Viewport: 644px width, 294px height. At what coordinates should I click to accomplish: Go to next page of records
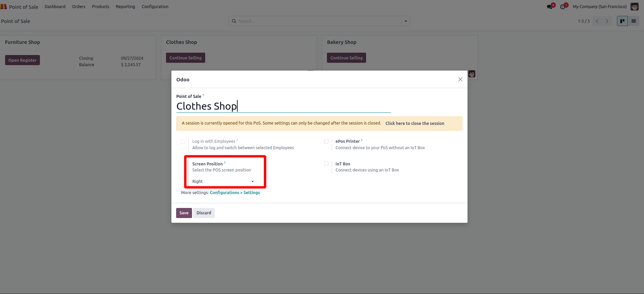coord(607,21)
